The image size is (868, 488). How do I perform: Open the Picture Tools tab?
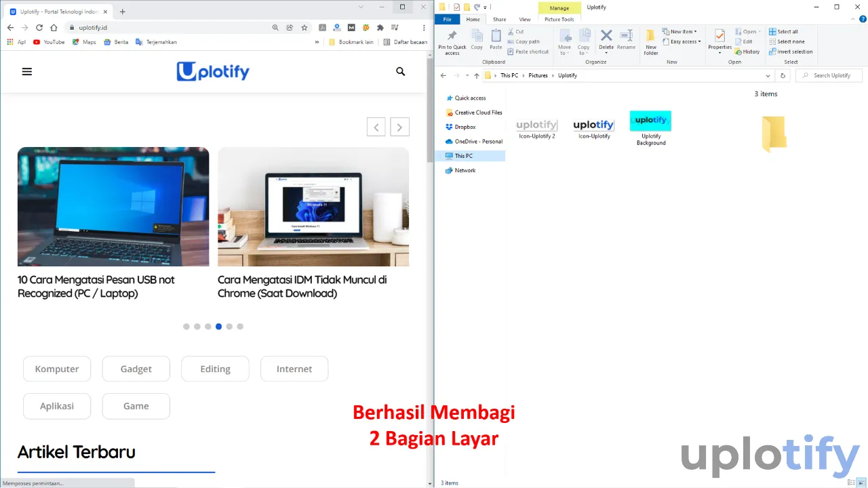coord(559,20)
